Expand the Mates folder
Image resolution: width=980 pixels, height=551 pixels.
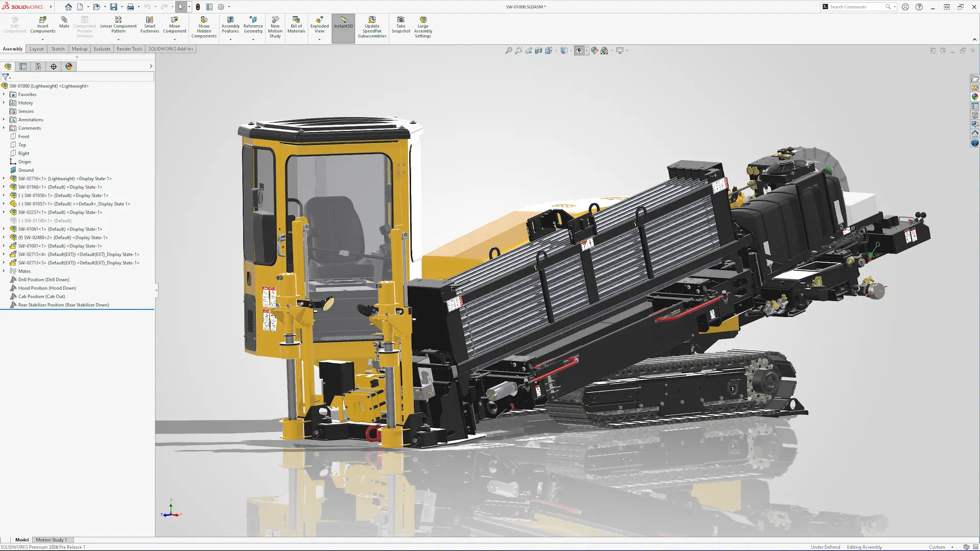(x=4, y=271)
